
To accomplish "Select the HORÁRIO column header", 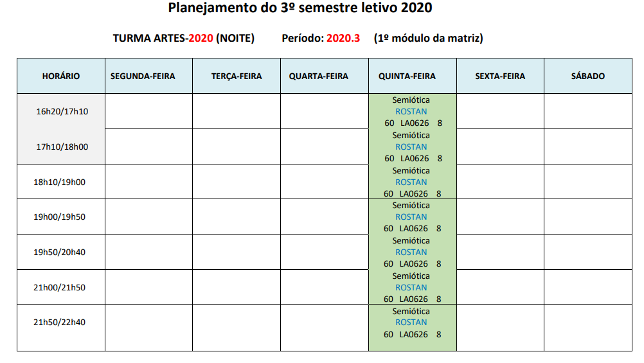I will point(61,76).
